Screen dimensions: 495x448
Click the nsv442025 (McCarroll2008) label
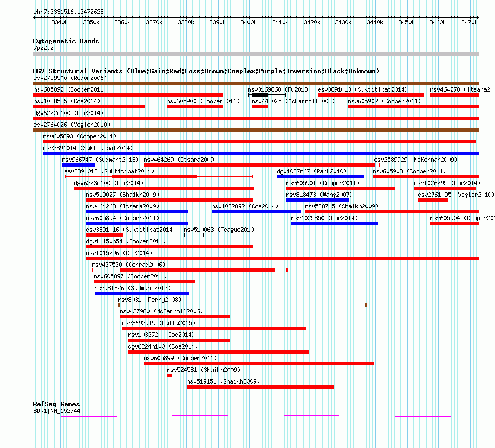point(293,101)
